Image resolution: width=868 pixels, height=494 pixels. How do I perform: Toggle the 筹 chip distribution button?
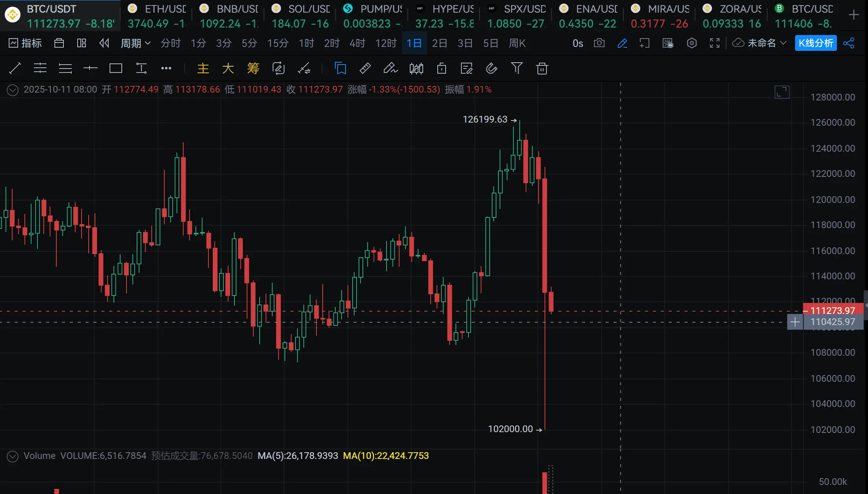tap(253, 69)
